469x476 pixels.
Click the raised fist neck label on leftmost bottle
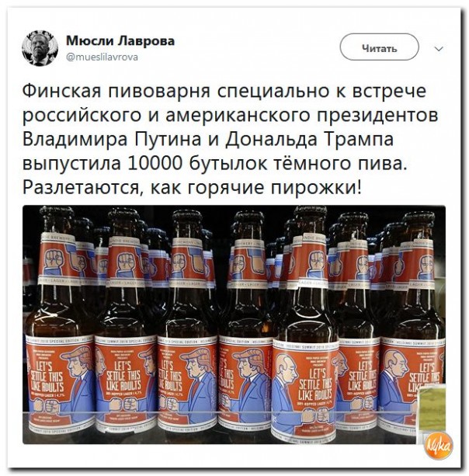[x=56, y=259]
